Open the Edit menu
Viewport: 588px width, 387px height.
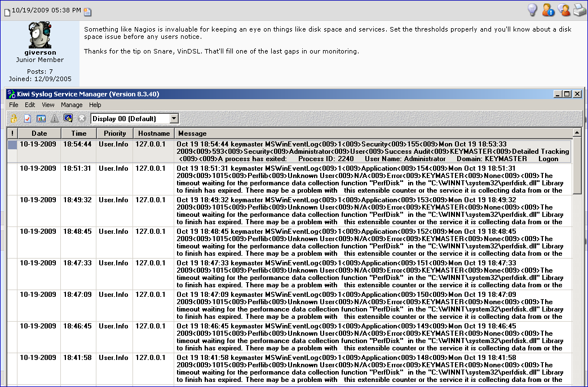(x=30, y=105)
